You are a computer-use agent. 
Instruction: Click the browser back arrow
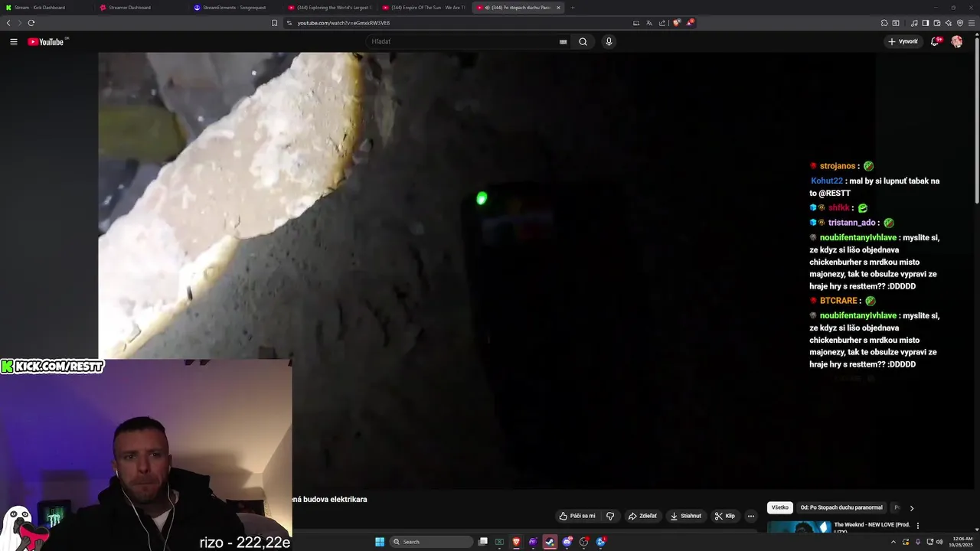(x=8, y=23)
